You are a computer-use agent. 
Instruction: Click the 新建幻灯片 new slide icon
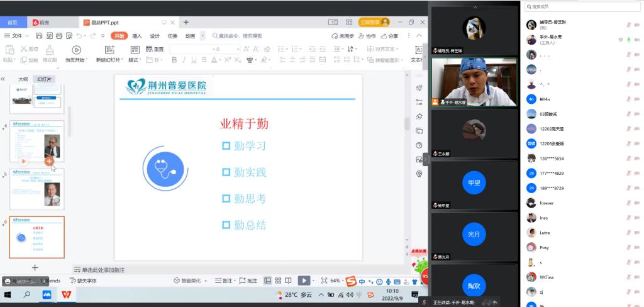[109, 50]
